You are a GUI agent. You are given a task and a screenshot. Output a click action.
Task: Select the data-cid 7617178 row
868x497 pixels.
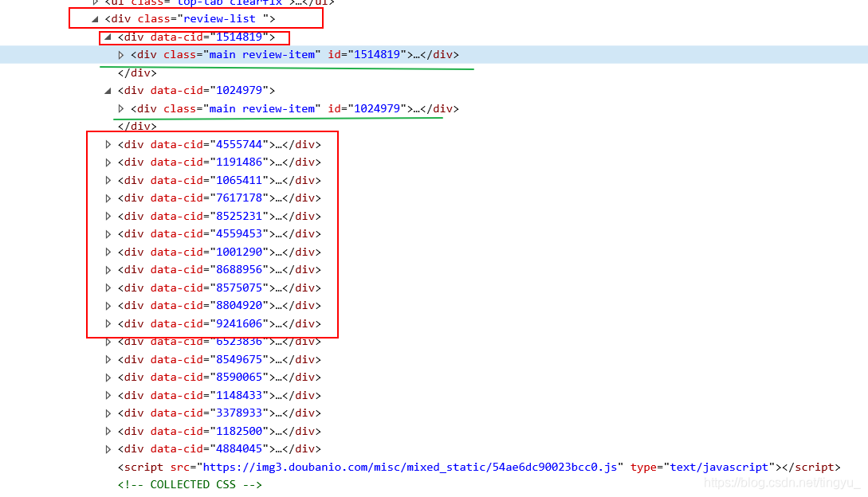219,198
